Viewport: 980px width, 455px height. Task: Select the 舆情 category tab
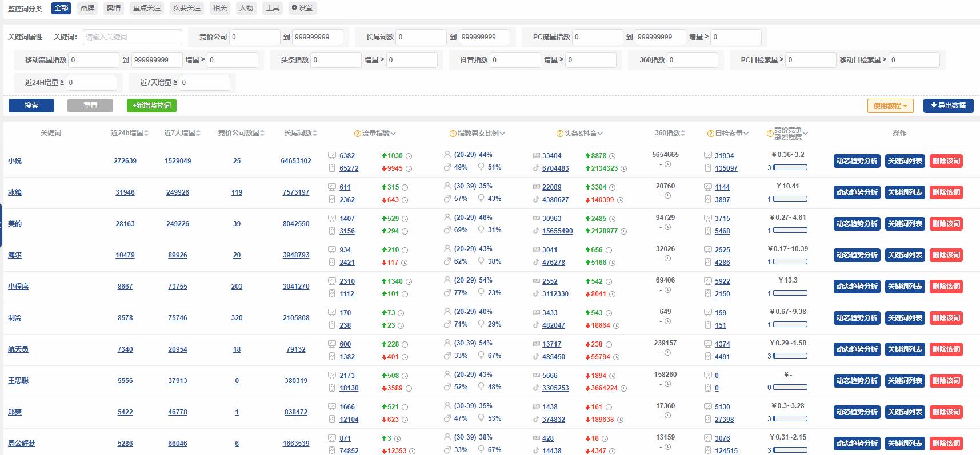coord(114,8)
